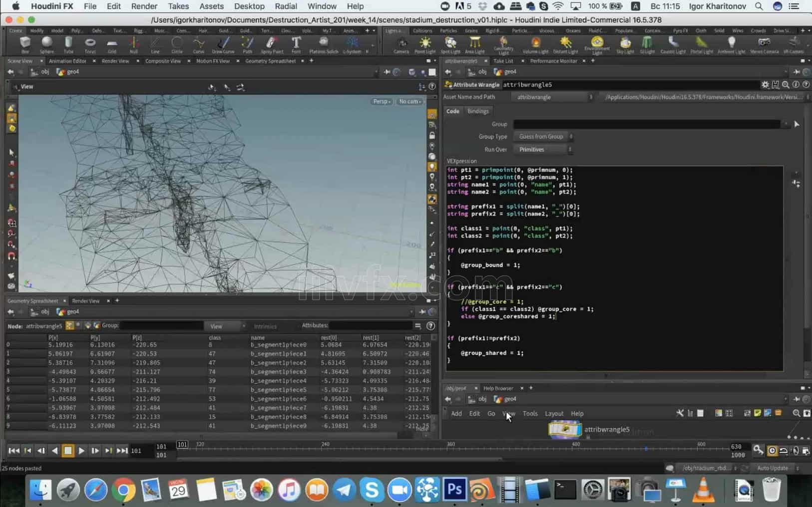
Task: Select the Draw Curve shelf tool
Action: [x=223, y=44]
